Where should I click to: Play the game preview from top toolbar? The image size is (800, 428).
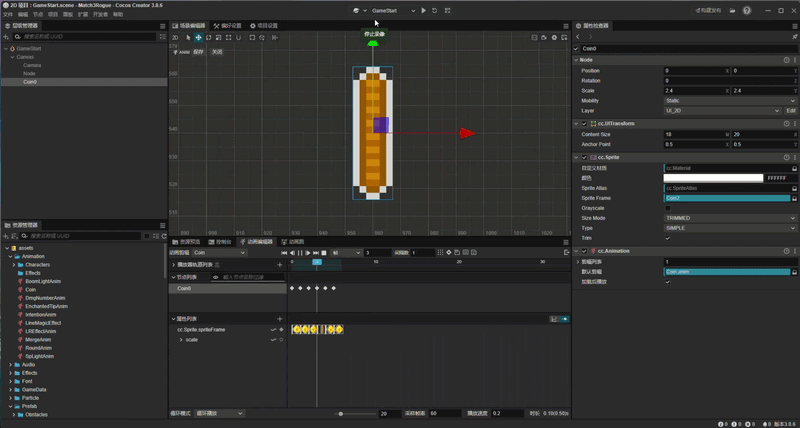tap(423, 10)
